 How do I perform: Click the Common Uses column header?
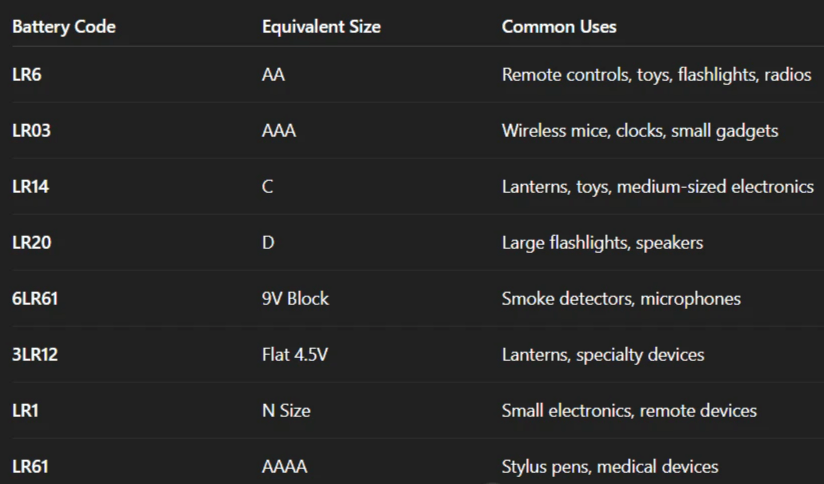[x=559, y=27]
